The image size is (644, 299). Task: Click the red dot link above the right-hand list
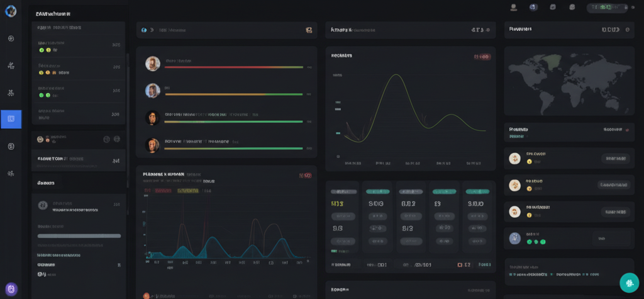pyautogui.click(x=627, y=130)
